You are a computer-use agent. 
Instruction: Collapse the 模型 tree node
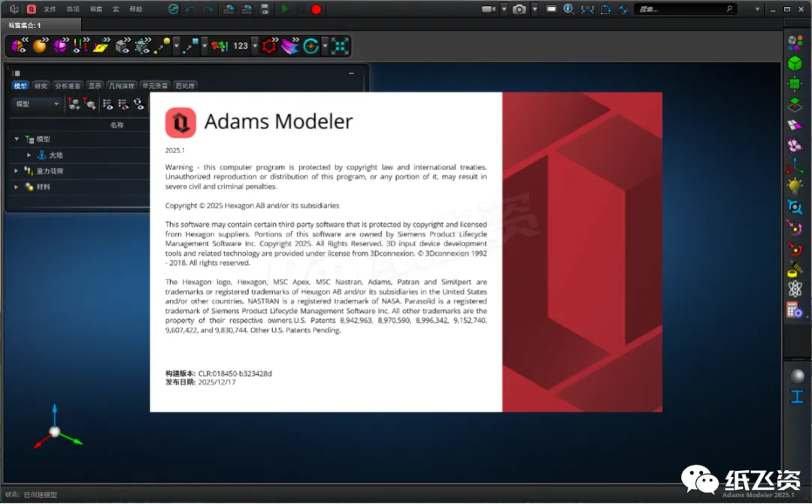click(17, 139)
